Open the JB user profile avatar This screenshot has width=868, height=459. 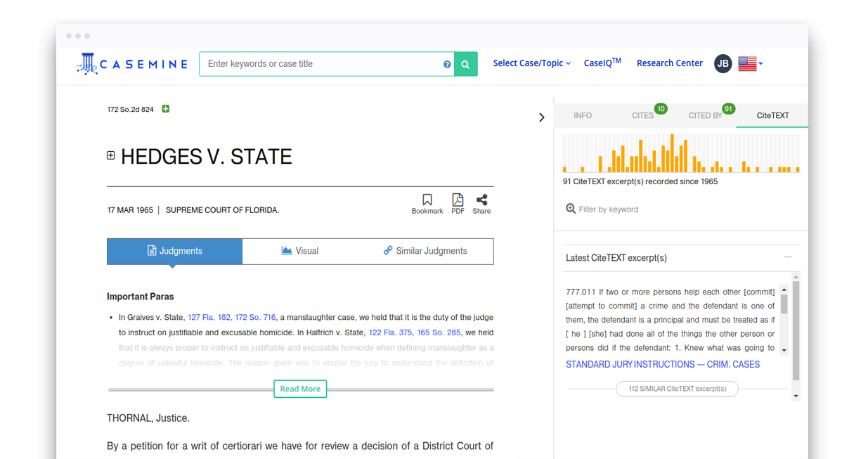pos(723,63)
